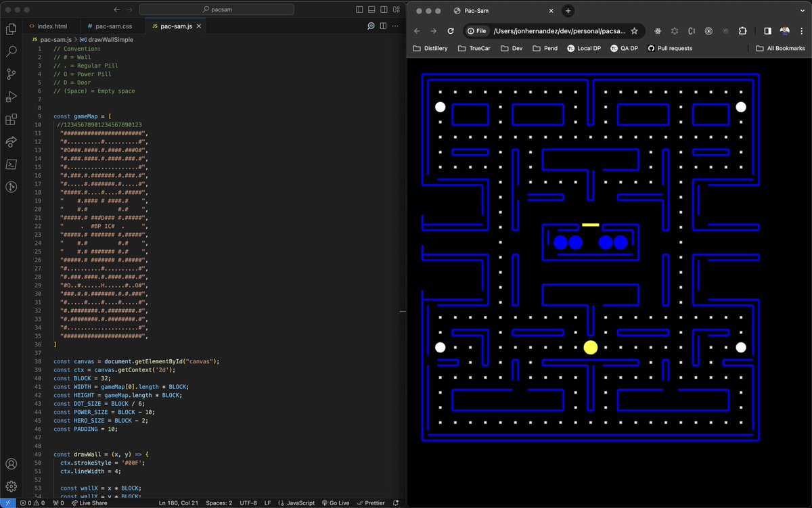The height and width of the screenshot is (508, 812).
Task: Change file encoding UTF-8
Action: pyautogui.click(x=248, y=503)
